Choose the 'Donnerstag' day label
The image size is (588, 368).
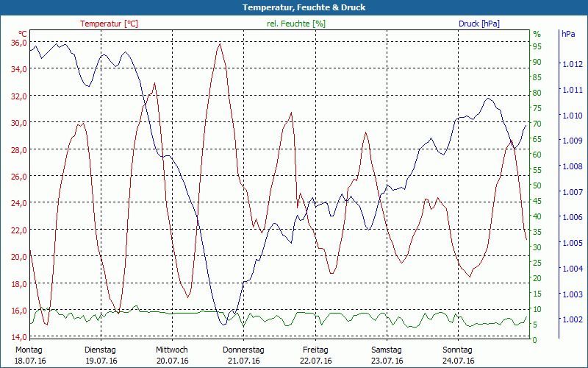[243, 350]
